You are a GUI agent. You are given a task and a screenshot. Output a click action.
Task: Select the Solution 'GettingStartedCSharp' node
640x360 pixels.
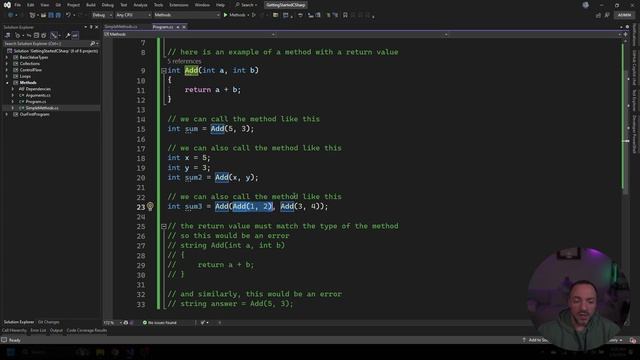[x=52, y=51]
